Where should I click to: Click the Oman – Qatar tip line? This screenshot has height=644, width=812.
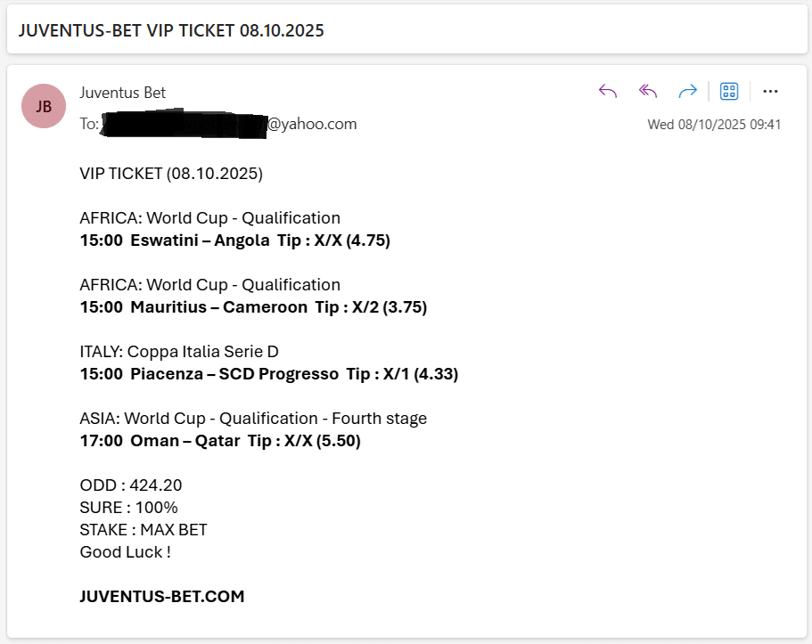[x=220, y=441]
